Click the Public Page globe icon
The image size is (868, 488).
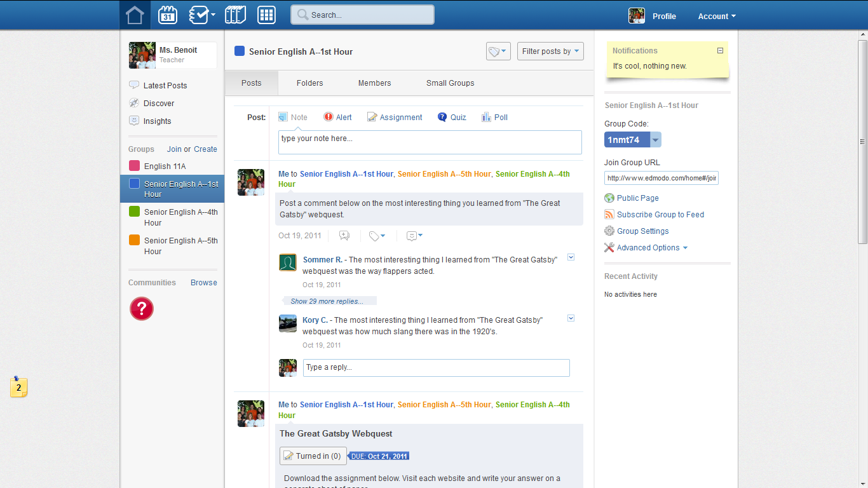pyautogui.click(x=609, y=198)
